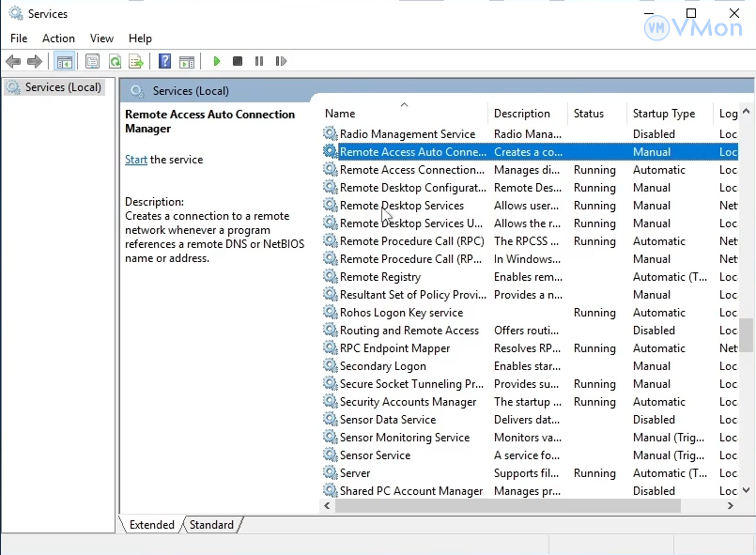
Task: Click the horizontal scrollbar right arrow
Action: click(x=731, y=505)
